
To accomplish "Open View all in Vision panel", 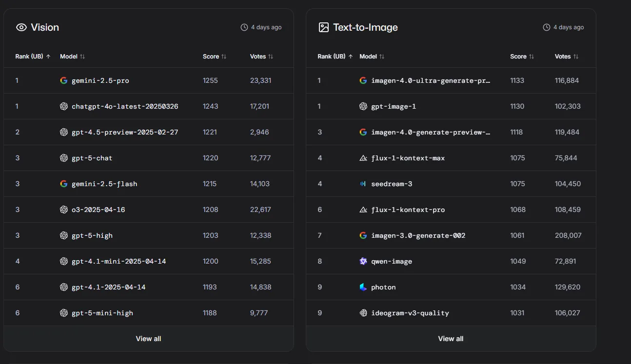I will coord(148,339).
